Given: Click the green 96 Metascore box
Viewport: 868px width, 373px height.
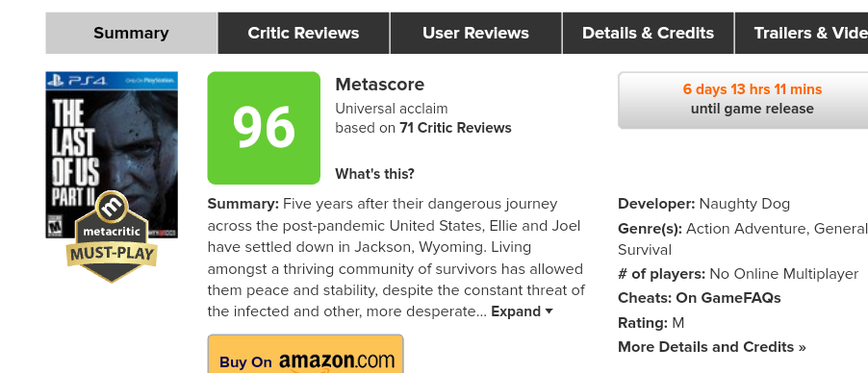Looking at the screenshot, I should pos(264,128).
